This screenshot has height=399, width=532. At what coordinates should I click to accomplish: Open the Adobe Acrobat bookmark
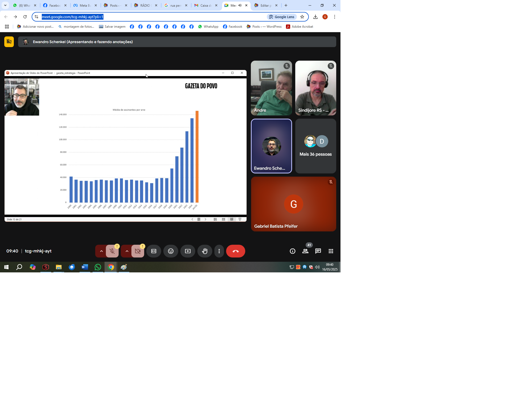tap(300, 27)
